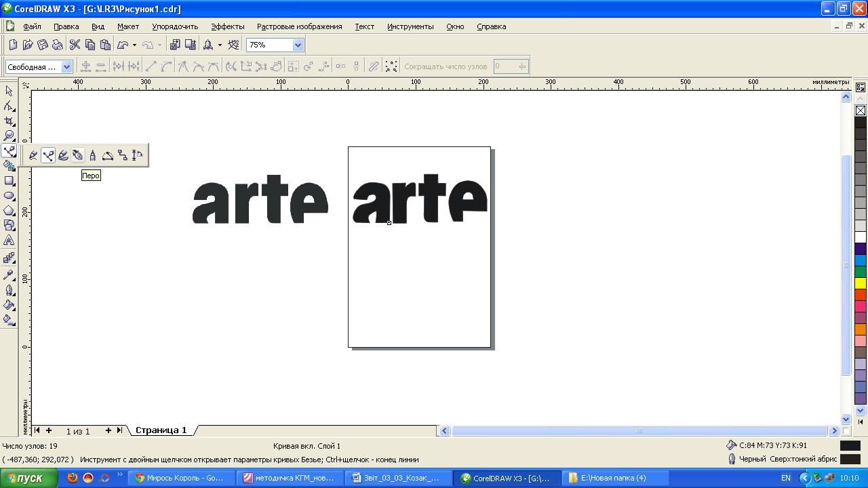
Task: Pick Polyline tool in curve flyout
Action: [93, 155]
